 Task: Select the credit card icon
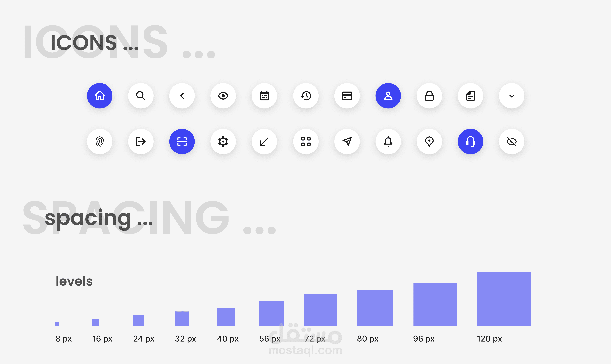(347, 96)
